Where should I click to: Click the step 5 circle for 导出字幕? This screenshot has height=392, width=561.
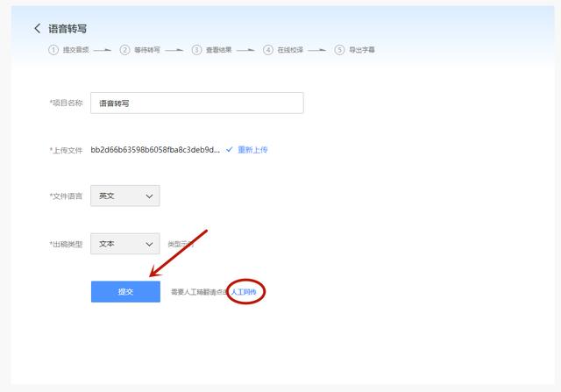tap(339, 50)
